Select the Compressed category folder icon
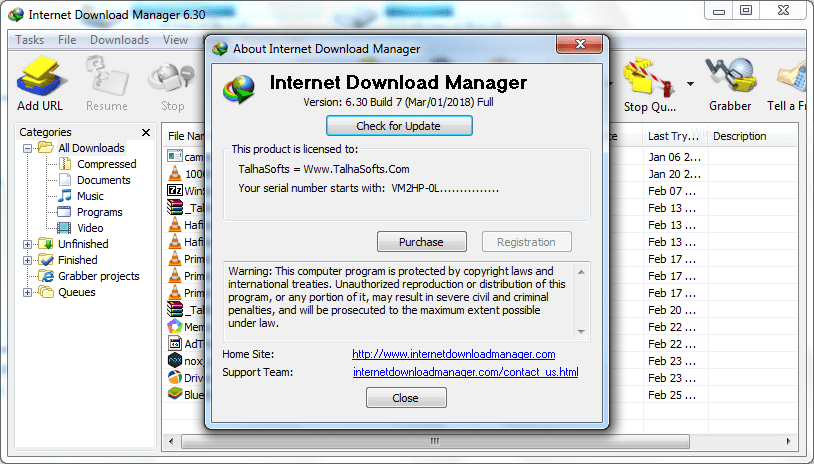Viewport: 814px width, 464px height. click(x=65, y=164)
